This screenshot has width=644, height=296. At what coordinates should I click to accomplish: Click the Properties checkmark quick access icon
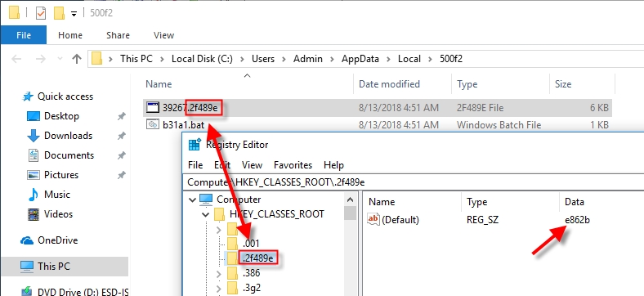click(41, 13)
